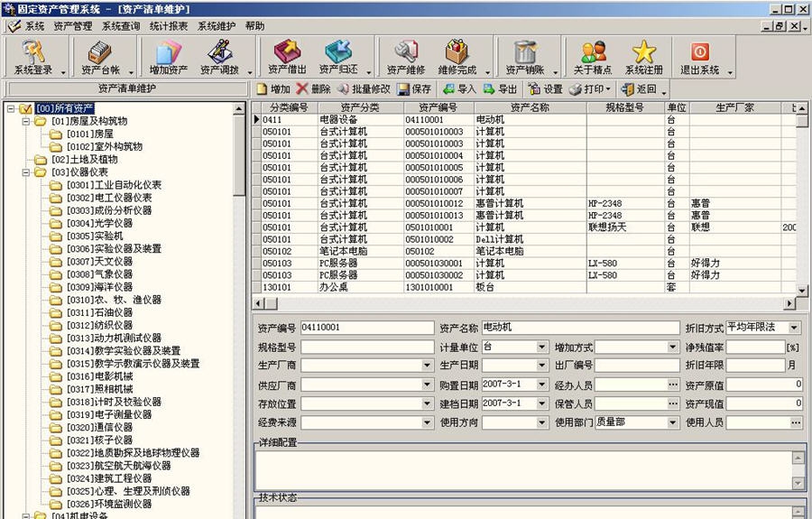This screenshot has height=519, width=812.
Task: Open the 系统维护 menu
Action: [x=217, y=26]
